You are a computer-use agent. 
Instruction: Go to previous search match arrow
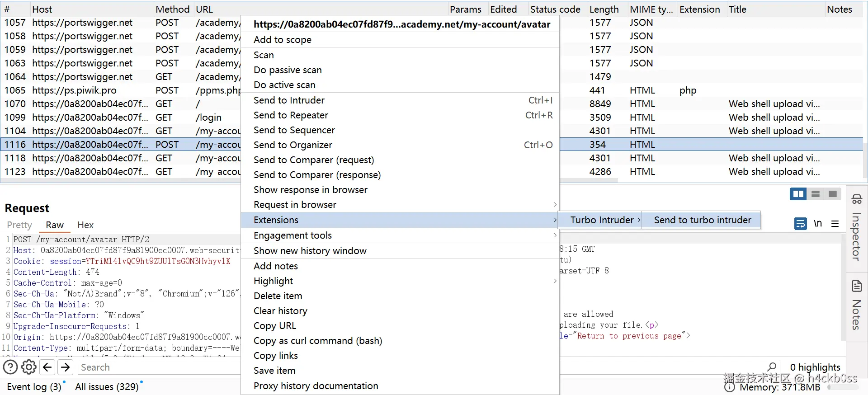47,367
